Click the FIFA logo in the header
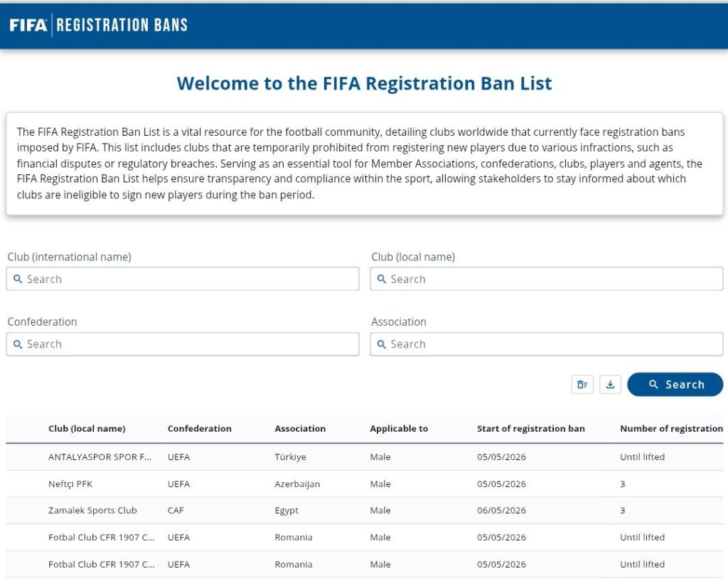The image size is (728, 581). [28, 25]
